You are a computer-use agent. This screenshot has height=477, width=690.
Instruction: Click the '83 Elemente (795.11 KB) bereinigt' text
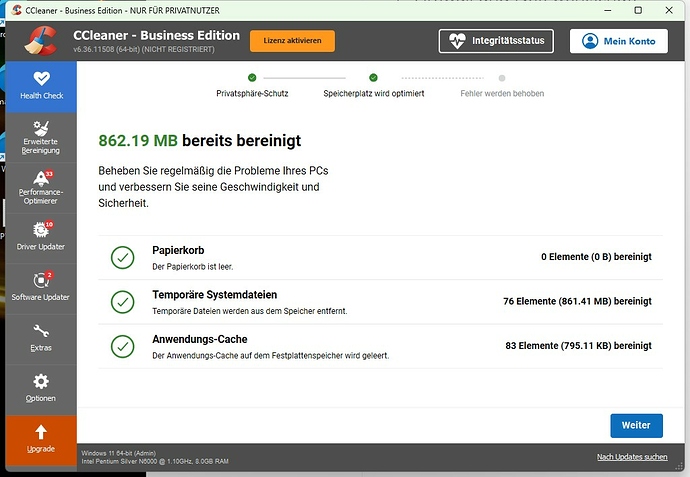point(578,346)
